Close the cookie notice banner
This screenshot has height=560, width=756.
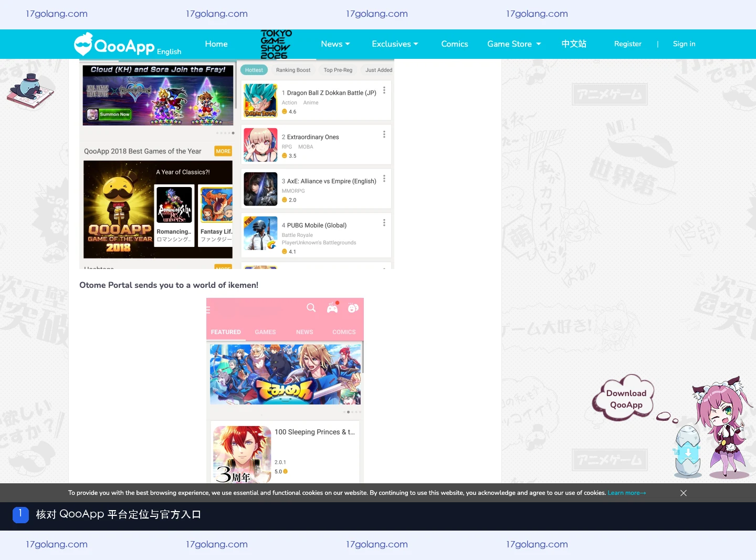point(684,493)
